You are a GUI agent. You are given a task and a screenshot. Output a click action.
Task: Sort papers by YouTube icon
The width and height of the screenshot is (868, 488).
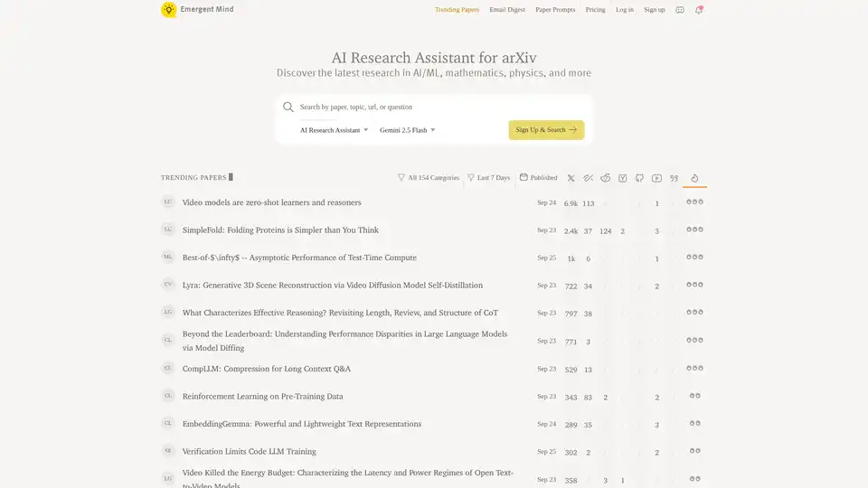656,178
